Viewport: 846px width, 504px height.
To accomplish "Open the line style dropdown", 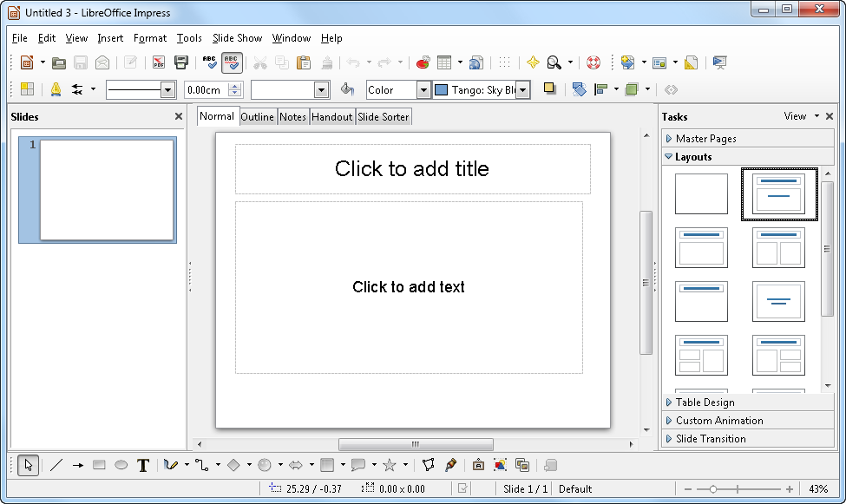I will click(x=167, y=90).
